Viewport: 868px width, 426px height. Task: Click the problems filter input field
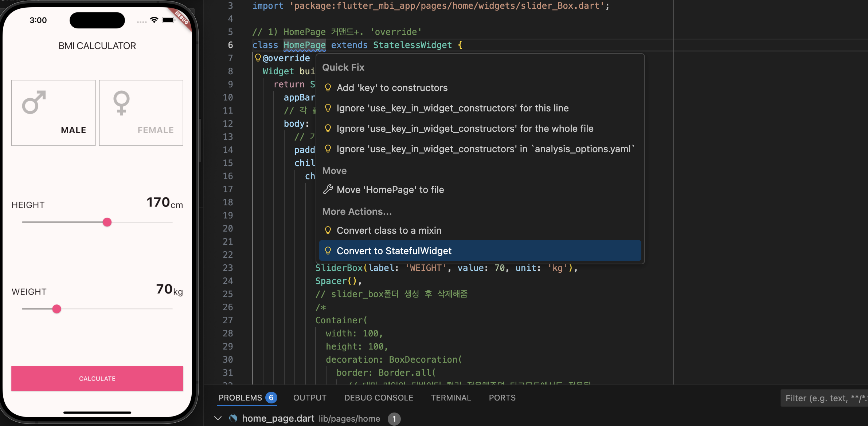click(824, 398)
